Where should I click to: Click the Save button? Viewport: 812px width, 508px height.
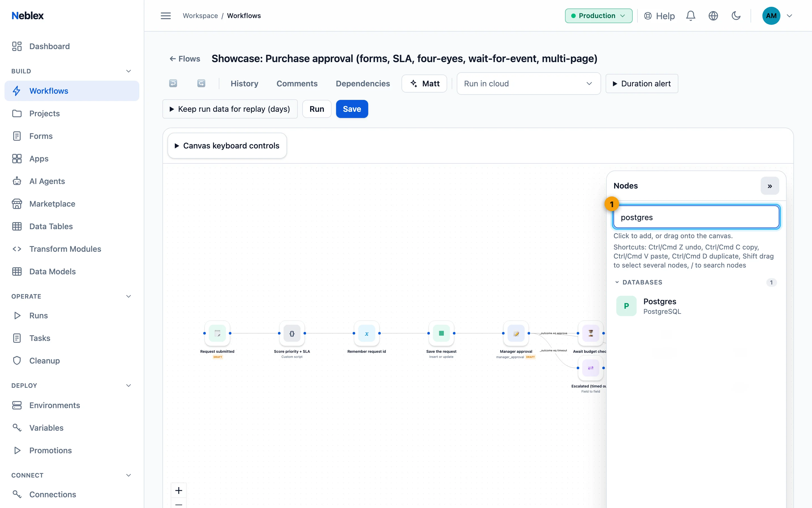(x=352, y=109)
